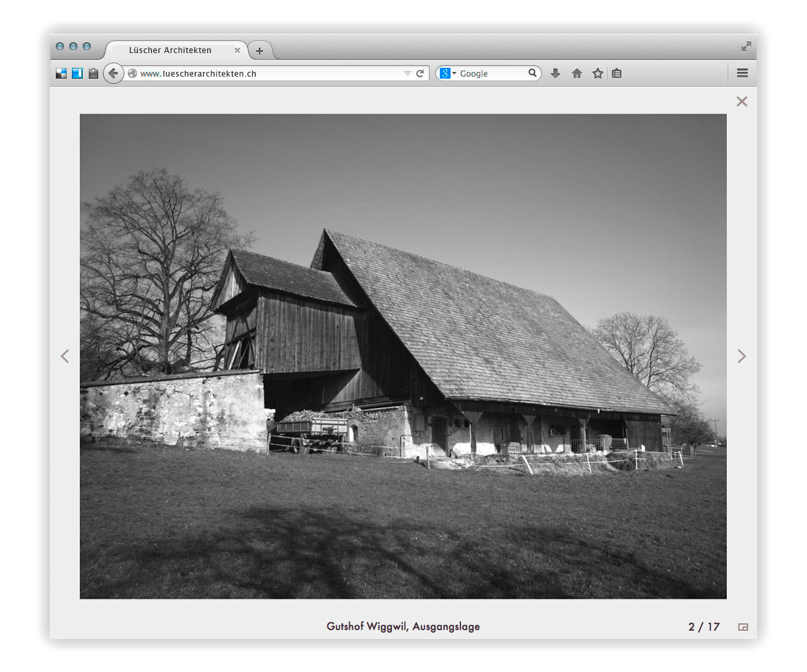Open the downloads arrow icon
This screenshot has height=672, width=807.
tap(555, 73)
